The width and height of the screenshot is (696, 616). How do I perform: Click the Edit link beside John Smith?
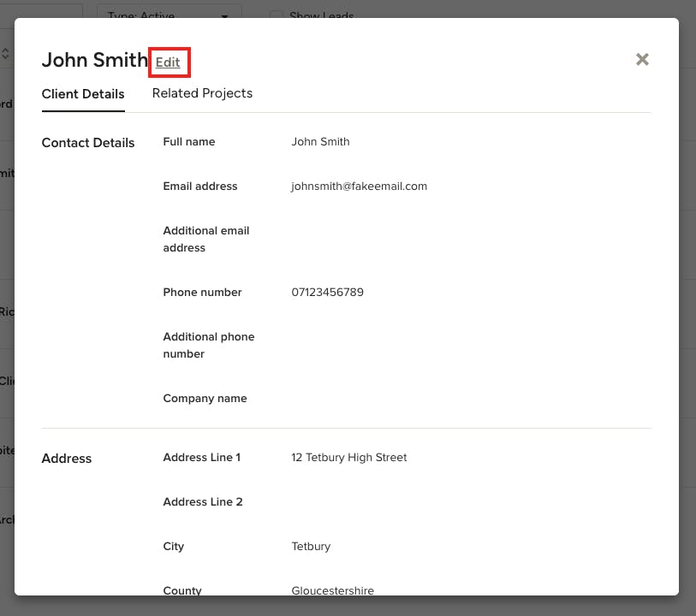(x=168, y=62)
